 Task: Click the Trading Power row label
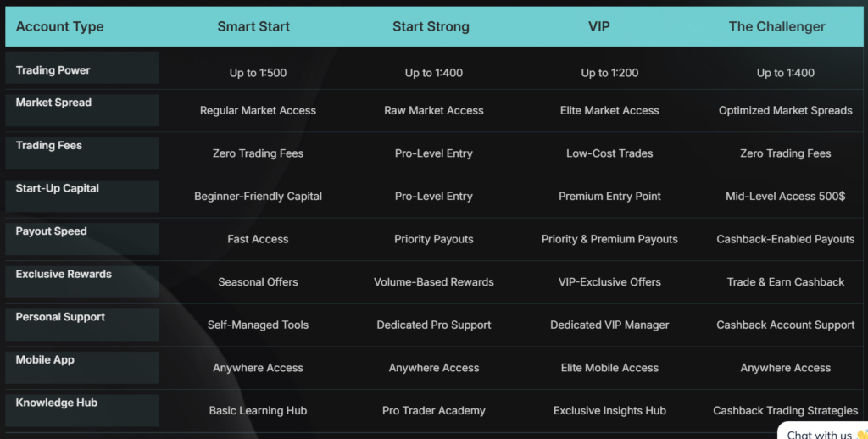(53, 70)
